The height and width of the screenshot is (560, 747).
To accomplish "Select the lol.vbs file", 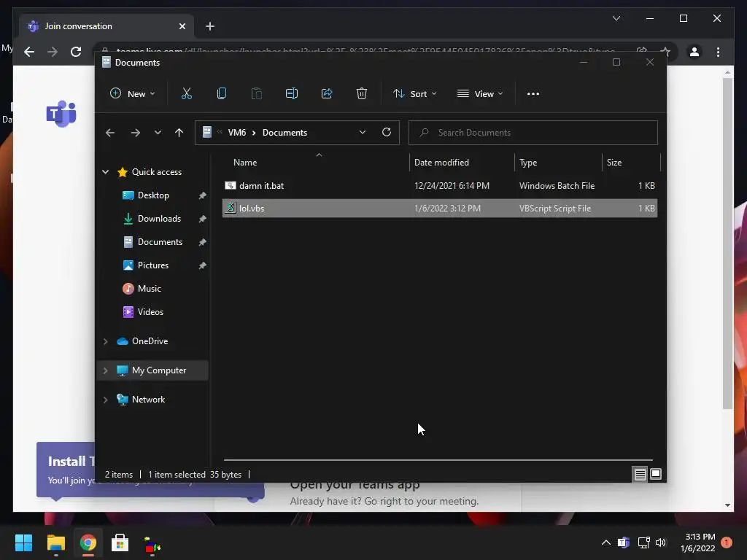I will coord(440,208).
